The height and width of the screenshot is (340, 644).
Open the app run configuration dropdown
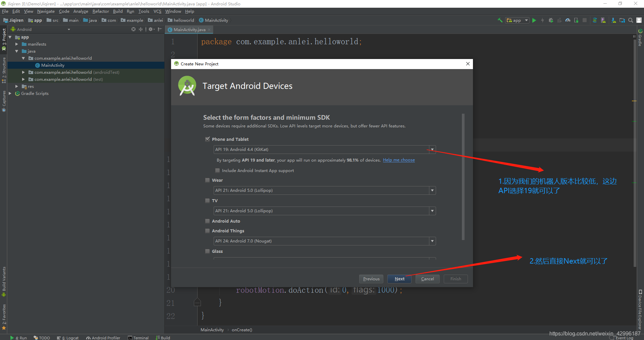pos(518,20)
